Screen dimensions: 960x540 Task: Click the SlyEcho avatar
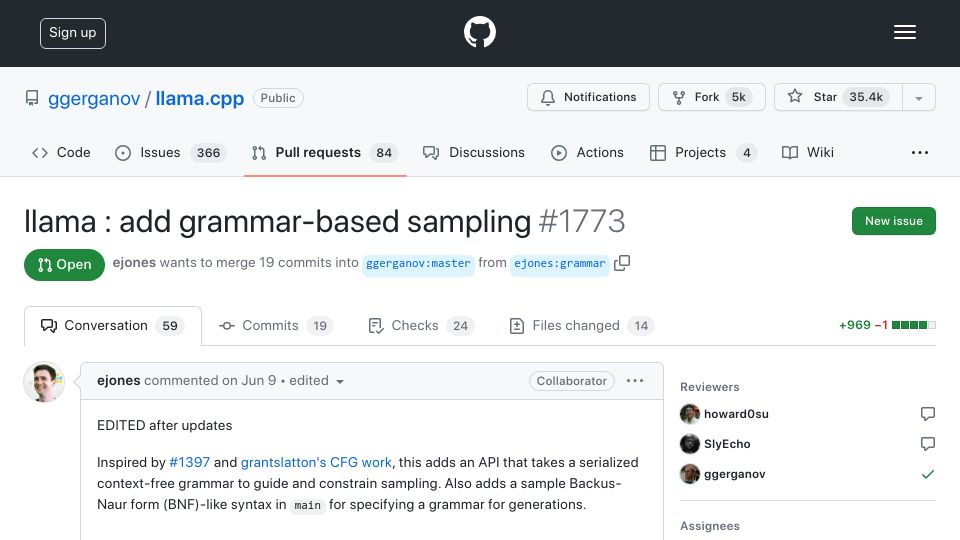click(x=690, y=444)
